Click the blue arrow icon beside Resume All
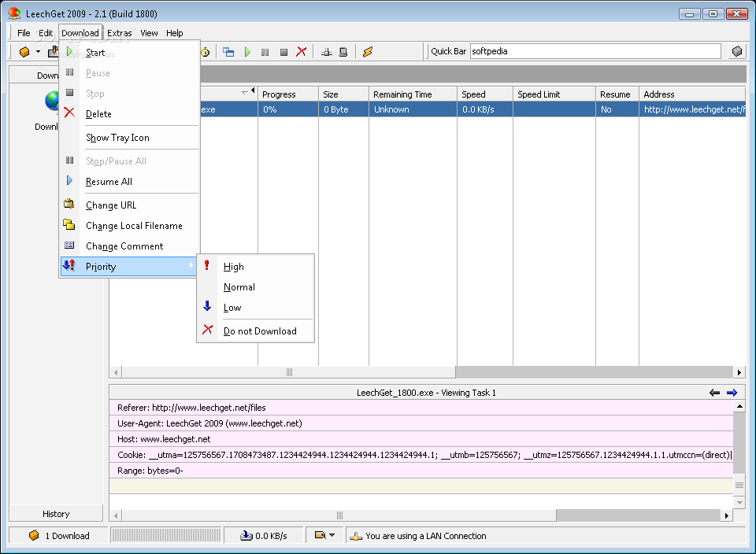Screen dimensions: 756x554 (69, 180)
